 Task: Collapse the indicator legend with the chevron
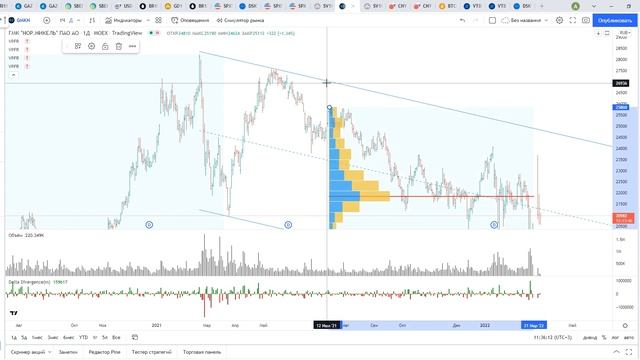[13, 75]
